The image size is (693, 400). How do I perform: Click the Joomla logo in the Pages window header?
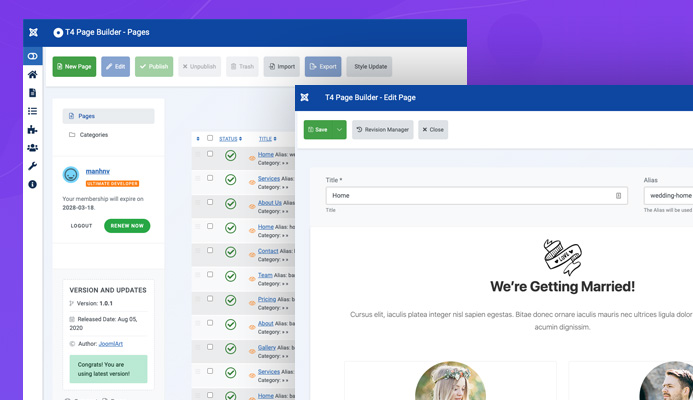33,32
